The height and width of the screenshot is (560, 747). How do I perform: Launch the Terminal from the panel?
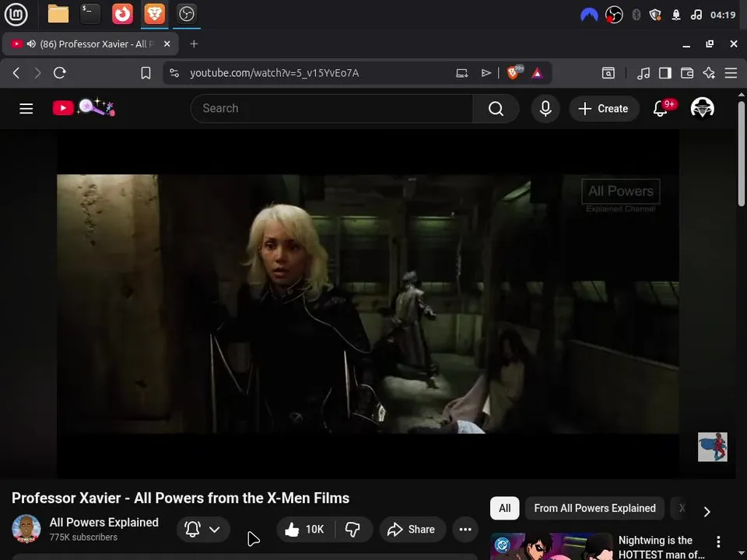click(x=90, y=14)
